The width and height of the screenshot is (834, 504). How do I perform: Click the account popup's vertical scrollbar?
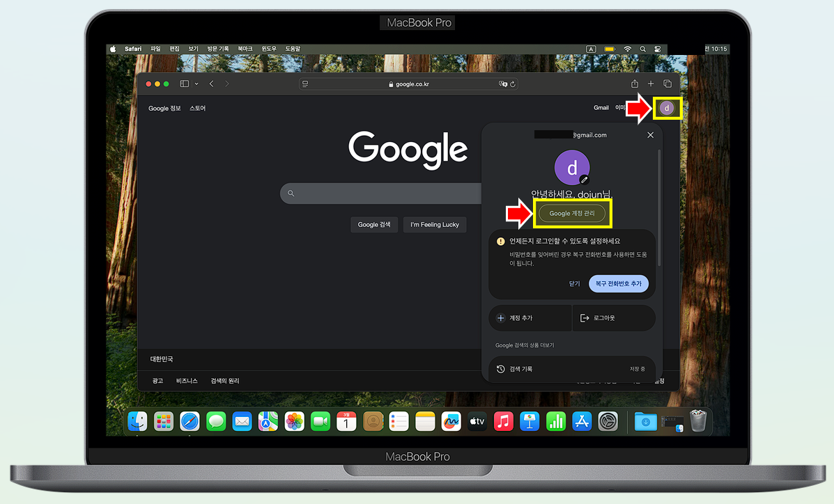[x=660, y=207]
